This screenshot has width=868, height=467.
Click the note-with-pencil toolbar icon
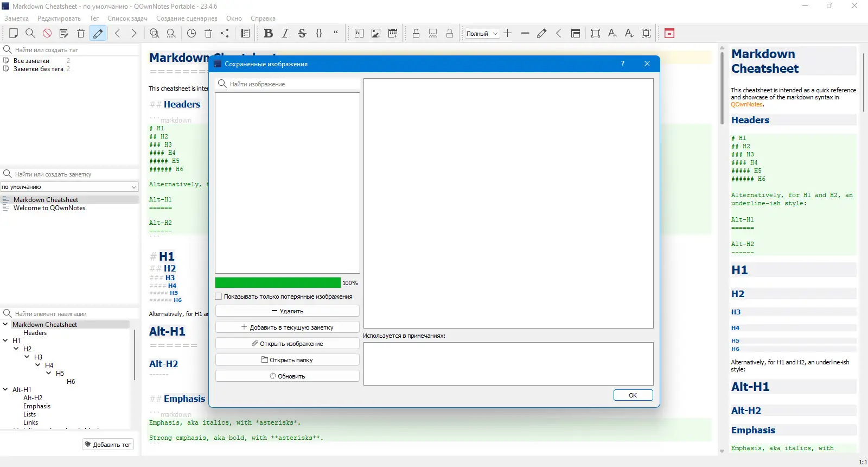(x=64, y=33)
